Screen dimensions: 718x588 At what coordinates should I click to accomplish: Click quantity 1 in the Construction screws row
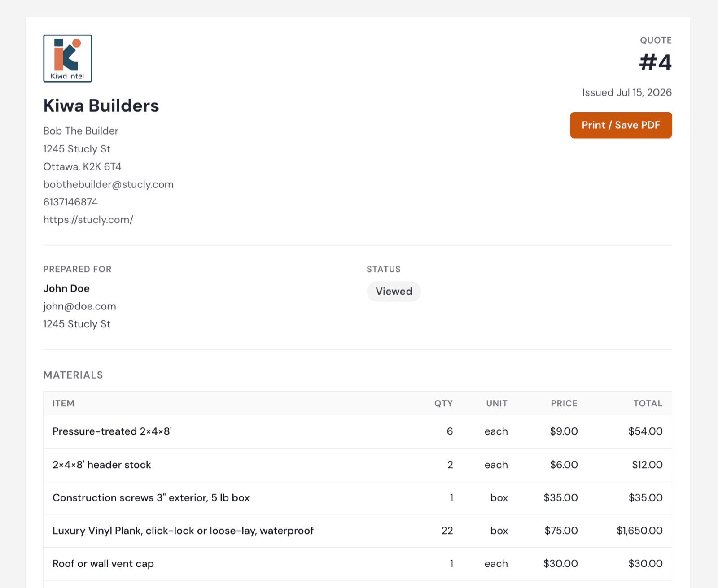451,498
